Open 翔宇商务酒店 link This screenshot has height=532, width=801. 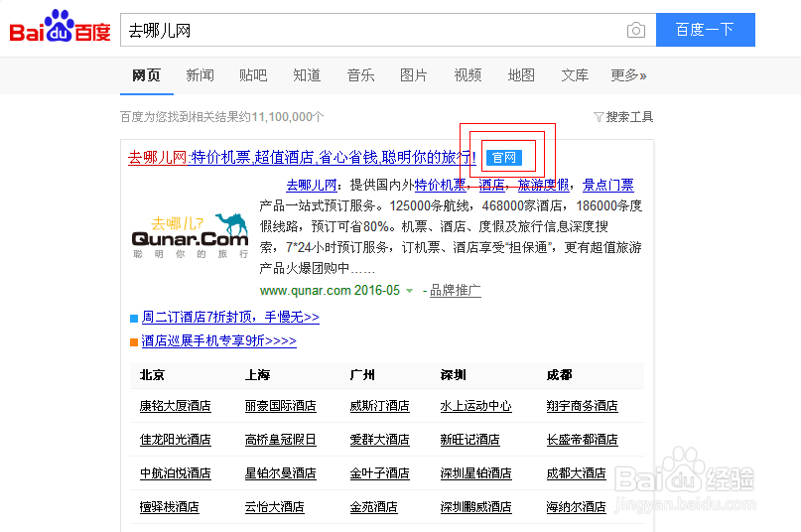pyautogui.click(x=582, y=406)
